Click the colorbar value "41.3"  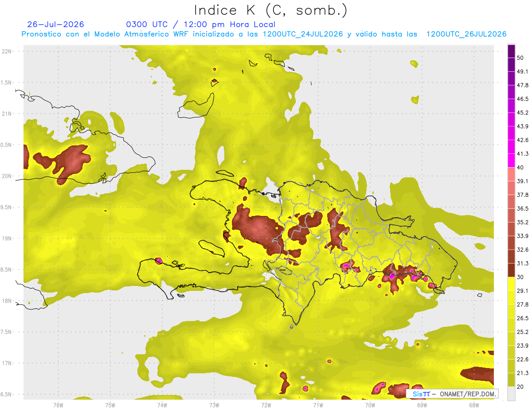(523, 154)
